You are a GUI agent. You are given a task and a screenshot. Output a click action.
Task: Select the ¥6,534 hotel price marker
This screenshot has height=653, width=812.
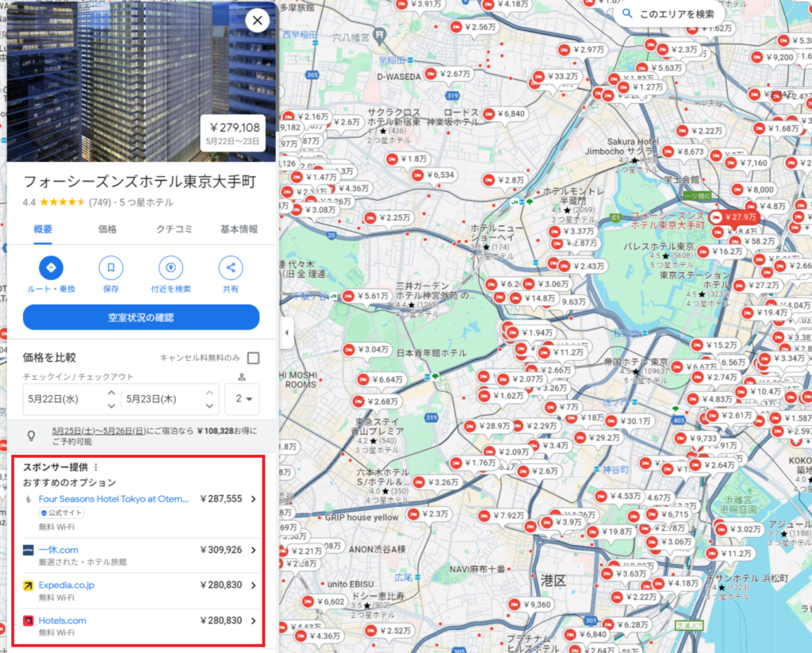tap(434, 175)
